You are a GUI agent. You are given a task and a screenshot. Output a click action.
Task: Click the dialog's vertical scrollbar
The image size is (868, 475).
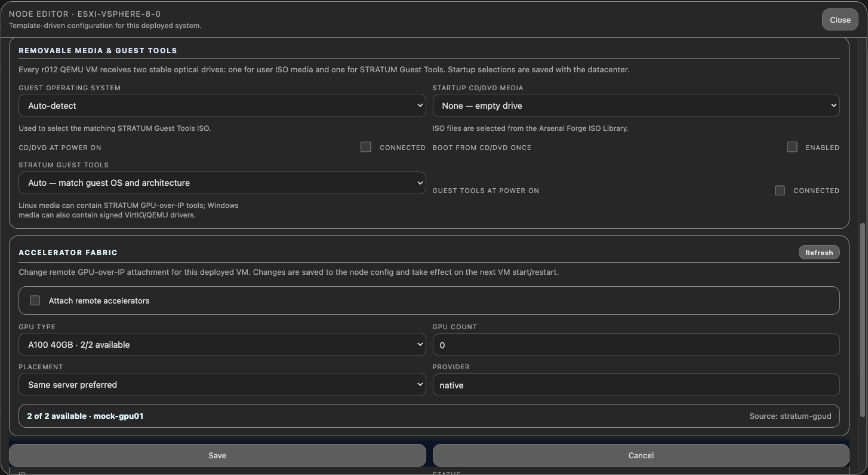(x=862, y=320)
